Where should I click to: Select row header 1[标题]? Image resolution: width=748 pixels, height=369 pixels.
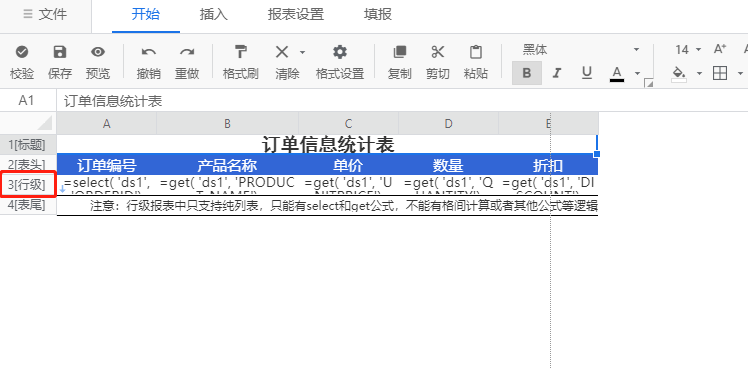tap(28, 144)
